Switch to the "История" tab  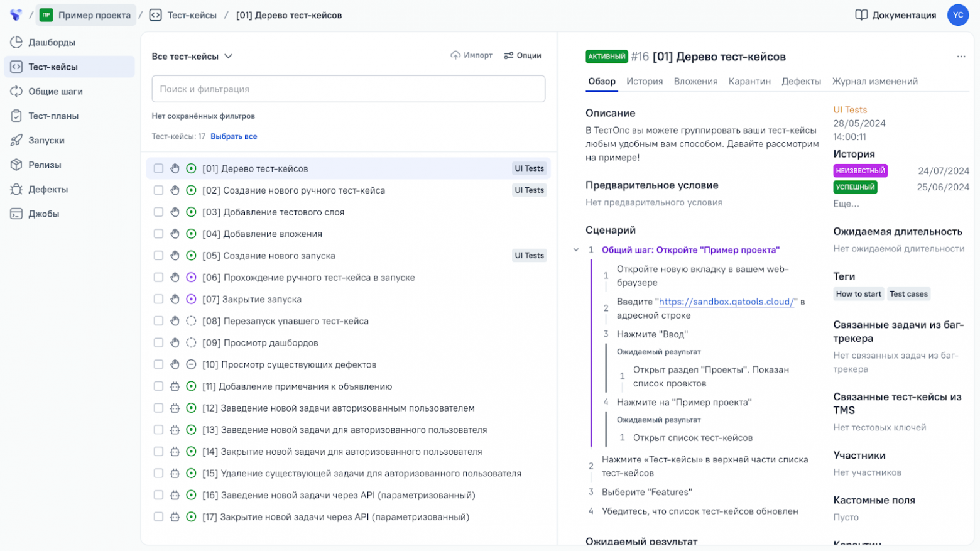point(644,81)
